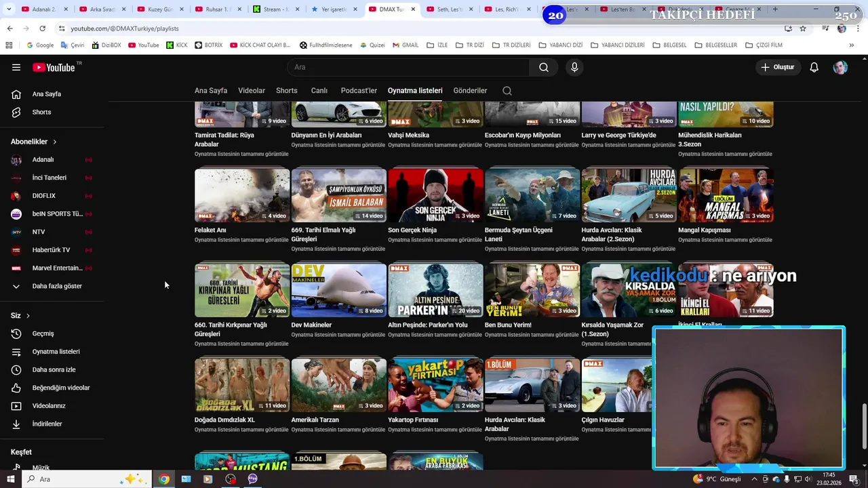The height and width of the screenshot is (488, 868).
Task: Switch to the Gönderiler channel tab
Action: pos(470,91)
